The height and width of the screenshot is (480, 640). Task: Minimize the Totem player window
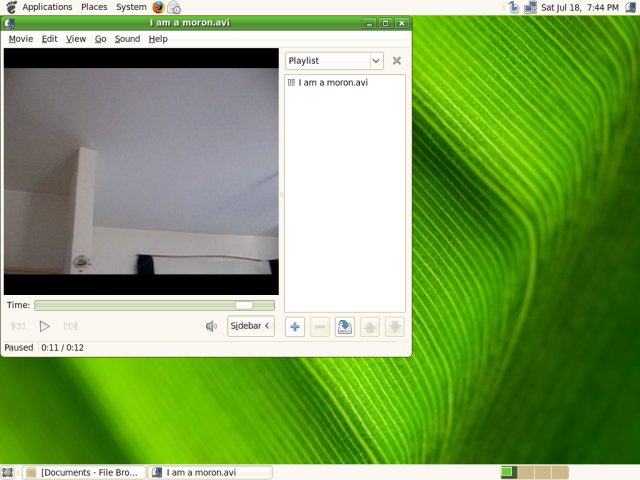point(369,23)
